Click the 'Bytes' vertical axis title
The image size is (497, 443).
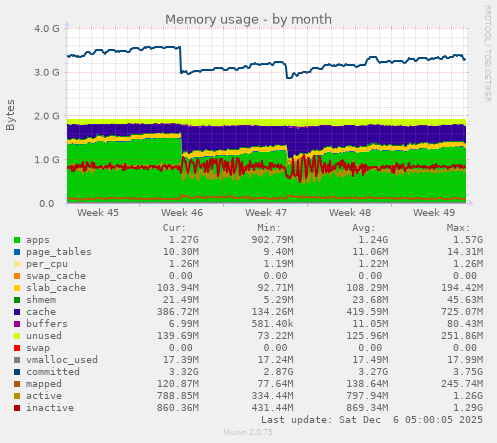10,115
